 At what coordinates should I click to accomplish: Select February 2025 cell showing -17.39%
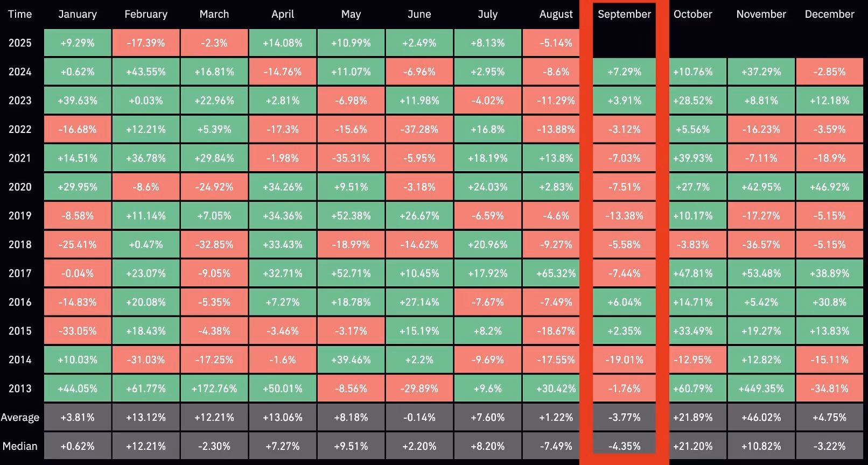click(x=146, y=43)
